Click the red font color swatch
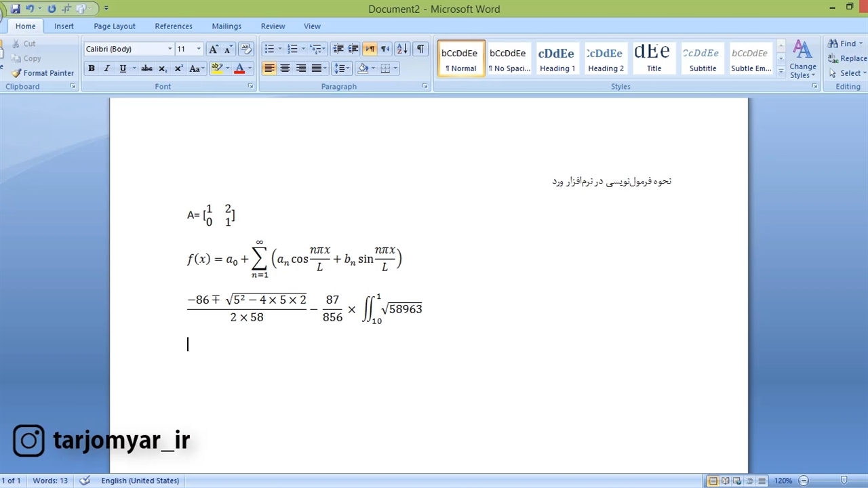The image size is (868, 488). (239, 68)
